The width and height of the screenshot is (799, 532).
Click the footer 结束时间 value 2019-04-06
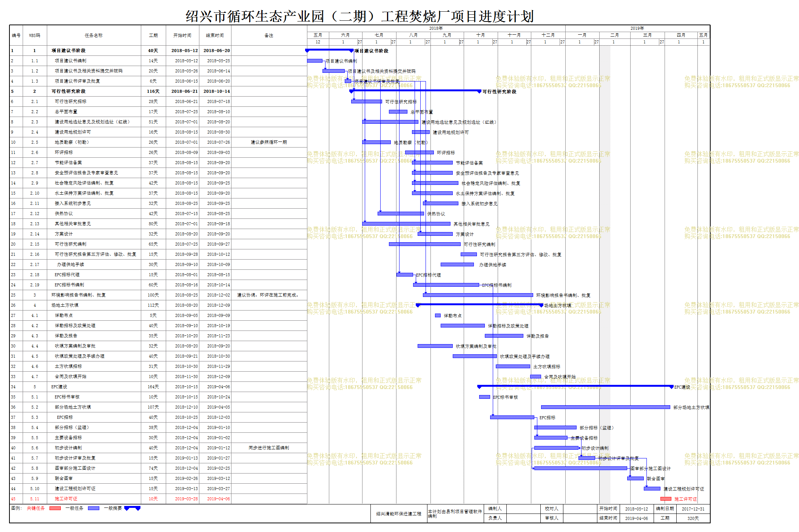pyautogui.click(x=637, y=518)
